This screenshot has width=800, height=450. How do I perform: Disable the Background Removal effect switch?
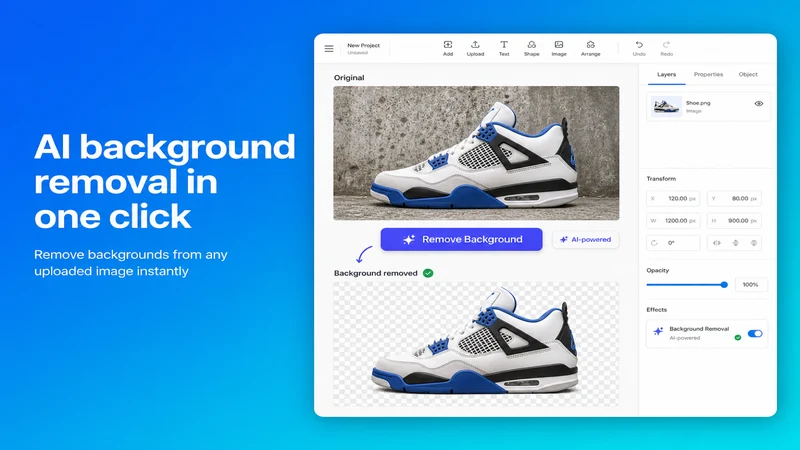(755, 334)
